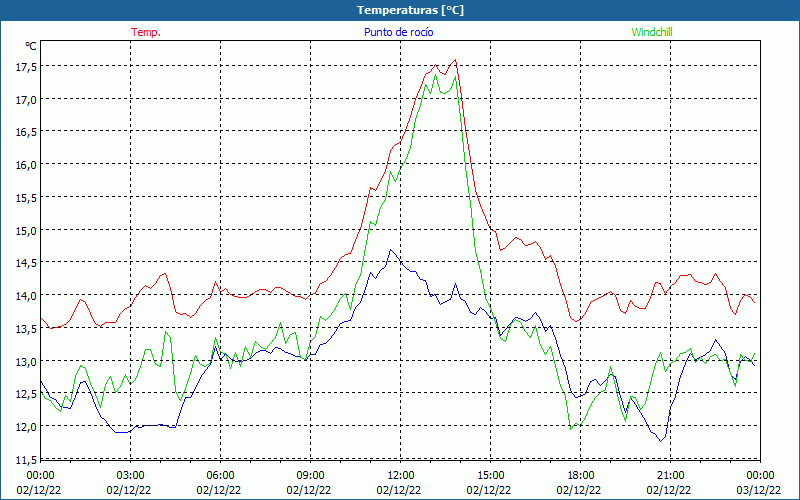Click the 09:00 time label on the x-axis

click(310, 475)
